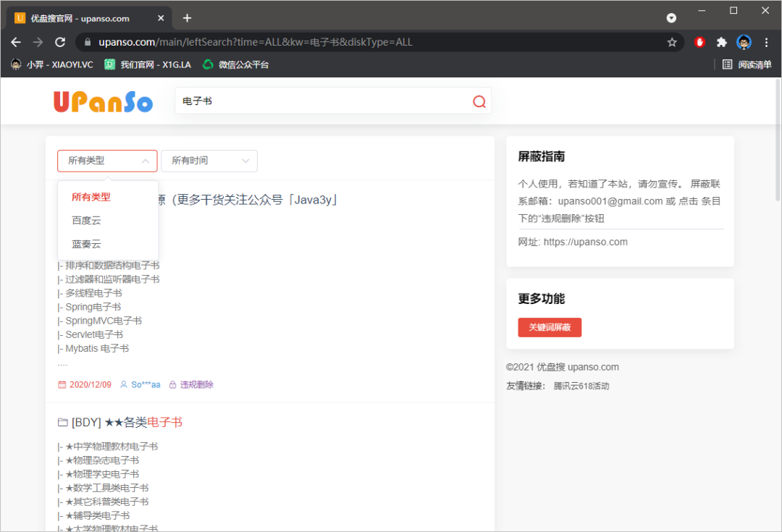Screen dimensions: 782x532
Task: Click the folder icon beside [BDY] result
Action: [x=63, y=422]
